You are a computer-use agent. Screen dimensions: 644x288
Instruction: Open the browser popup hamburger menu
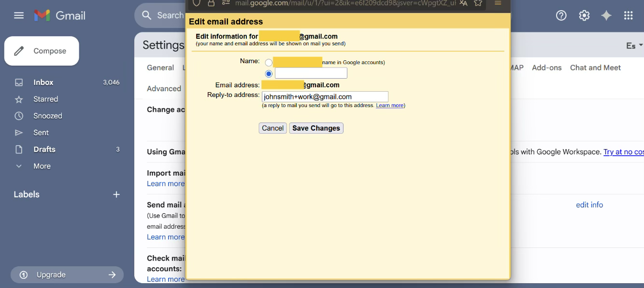498,3
